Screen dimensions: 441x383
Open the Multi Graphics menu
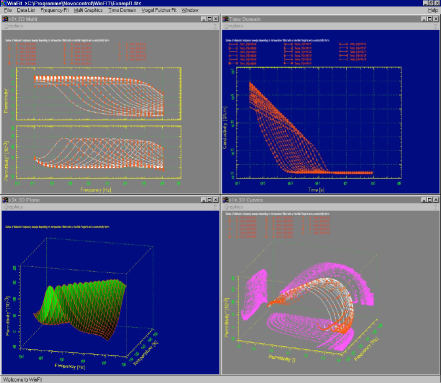click(88, 10)
